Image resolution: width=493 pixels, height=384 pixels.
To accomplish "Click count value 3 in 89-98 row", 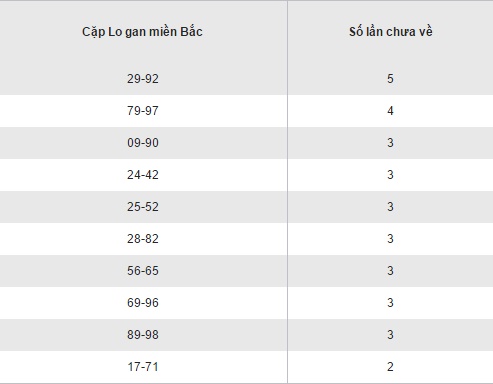I will pos(390,335).
